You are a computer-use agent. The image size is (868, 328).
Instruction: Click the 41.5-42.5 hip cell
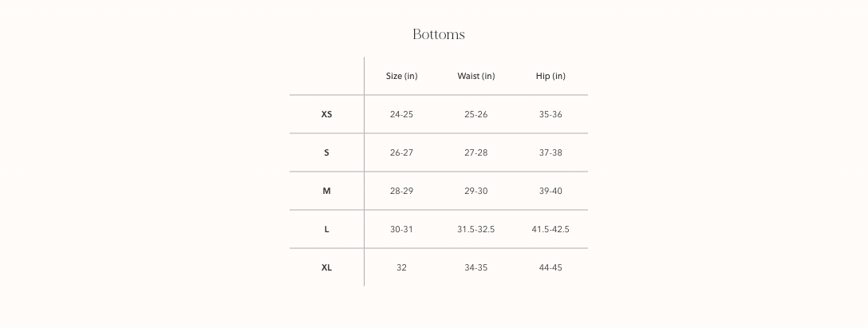(550, 229)
